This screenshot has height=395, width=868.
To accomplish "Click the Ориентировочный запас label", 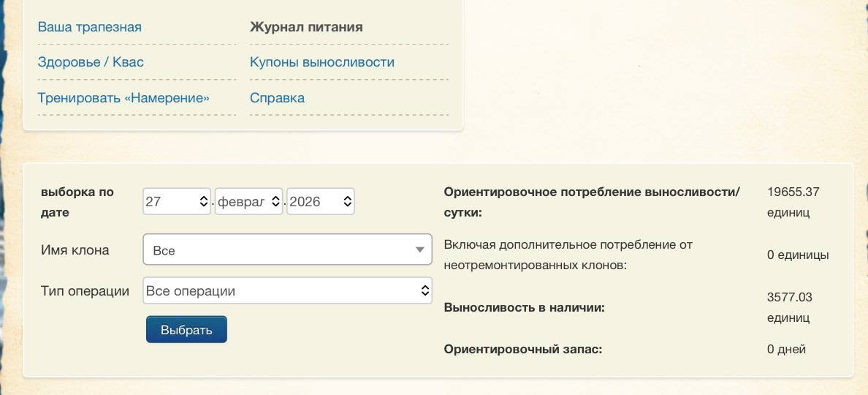I will (x=522, y=349).
